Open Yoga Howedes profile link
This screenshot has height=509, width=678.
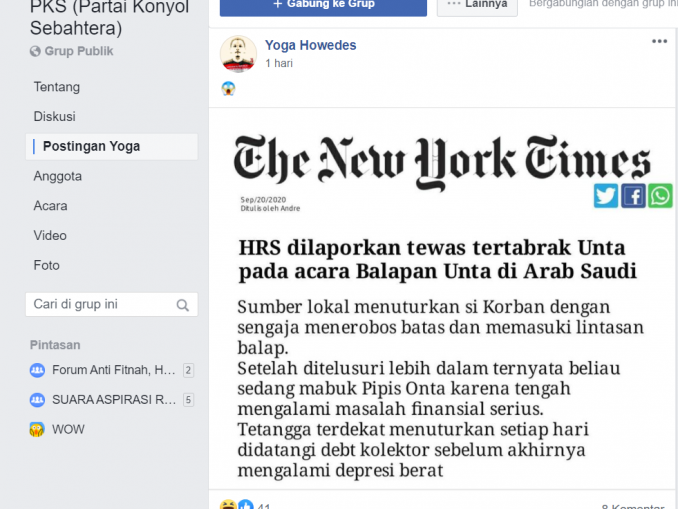click(310, 45)
